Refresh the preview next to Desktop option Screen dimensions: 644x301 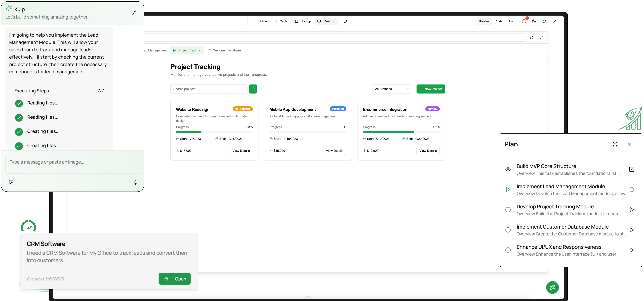click(x=345, y=21)
